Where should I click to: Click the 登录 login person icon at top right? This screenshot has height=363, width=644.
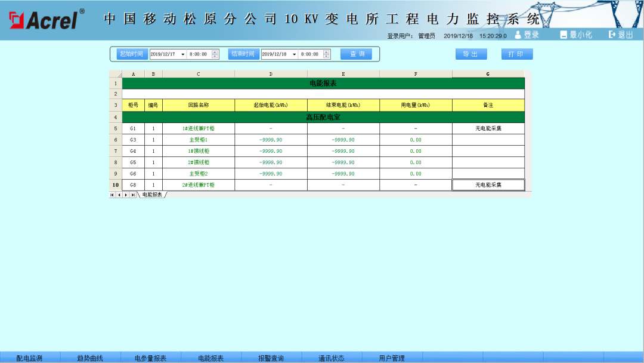517,34
